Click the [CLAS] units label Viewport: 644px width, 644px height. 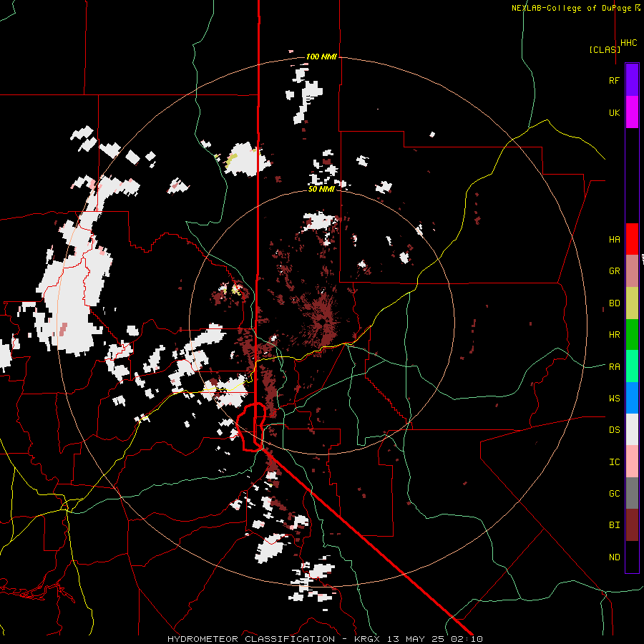coord(605,49)
